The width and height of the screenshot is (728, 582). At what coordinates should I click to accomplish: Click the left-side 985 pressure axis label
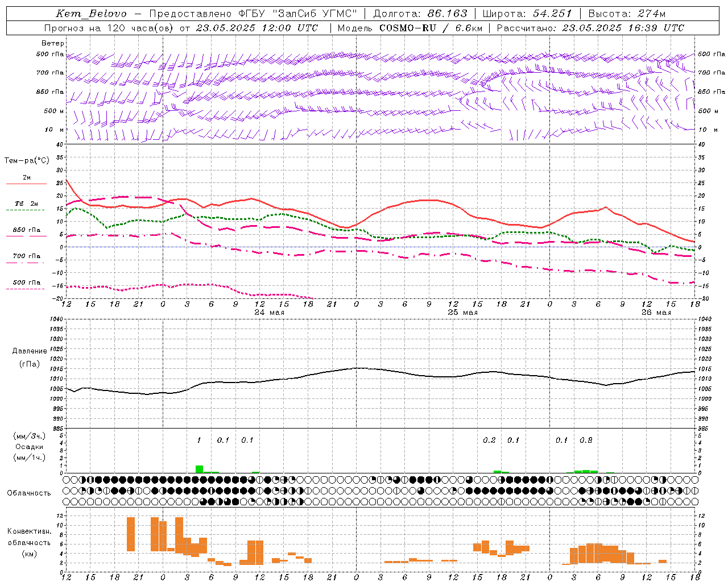click(59, 429)
